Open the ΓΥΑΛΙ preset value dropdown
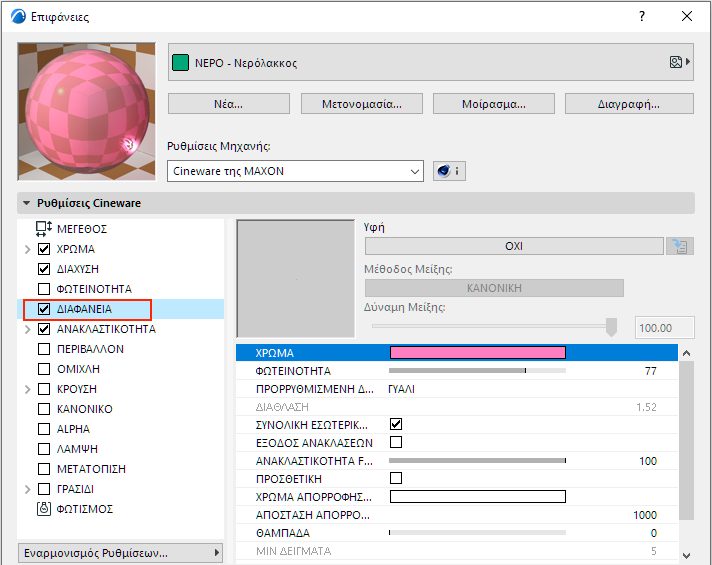 [401, 389]
